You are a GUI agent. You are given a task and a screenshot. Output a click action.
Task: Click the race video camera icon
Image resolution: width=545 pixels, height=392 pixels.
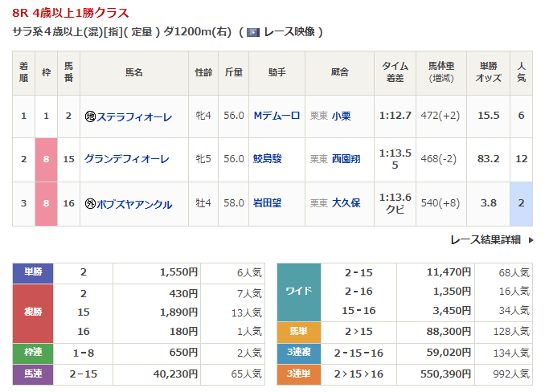[252, 32]
